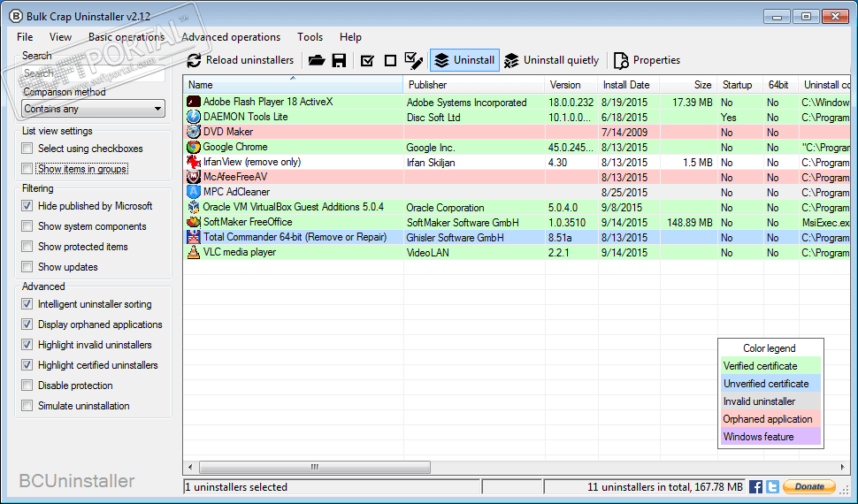Click the deselect all empty box icon

point(390,61)
